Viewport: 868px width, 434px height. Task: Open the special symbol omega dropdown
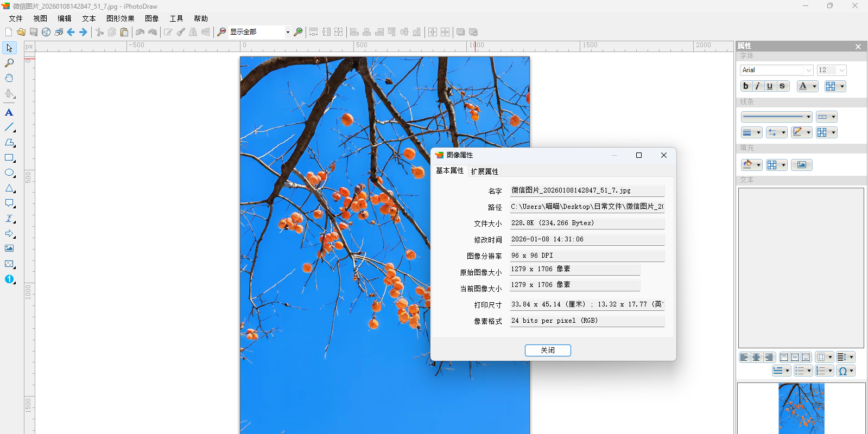845,371
